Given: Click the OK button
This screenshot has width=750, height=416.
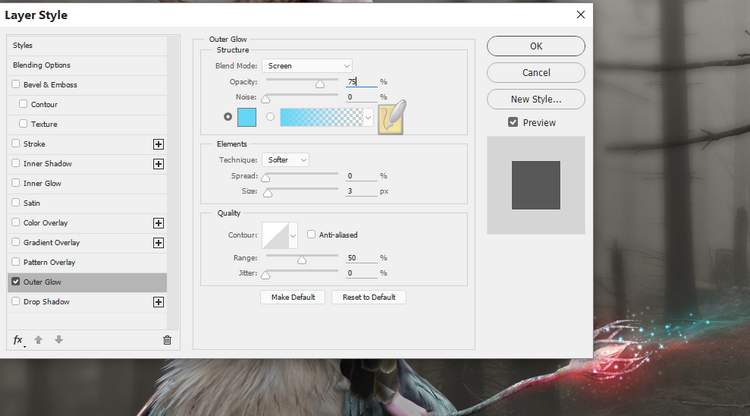Looking at the screenshot, I should 536,46.
